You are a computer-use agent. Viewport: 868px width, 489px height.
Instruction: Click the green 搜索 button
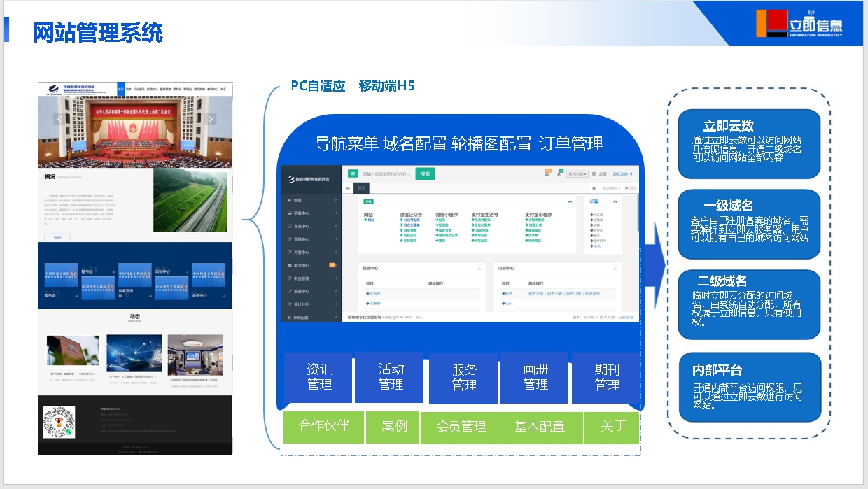point(425,173)
